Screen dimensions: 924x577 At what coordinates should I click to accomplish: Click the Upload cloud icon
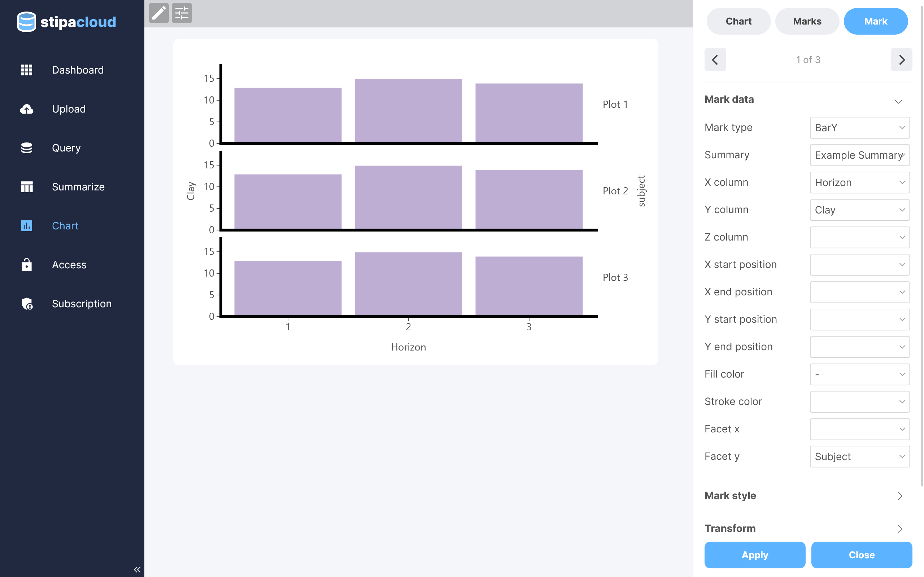pyautogui.click(x=27, y=109)
